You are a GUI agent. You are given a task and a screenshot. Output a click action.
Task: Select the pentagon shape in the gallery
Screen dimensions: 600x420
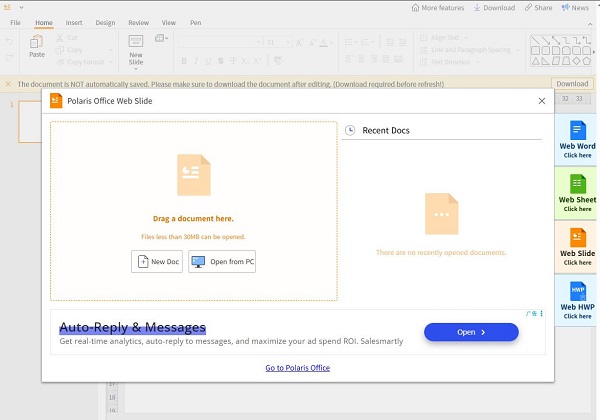pos(587,61)
